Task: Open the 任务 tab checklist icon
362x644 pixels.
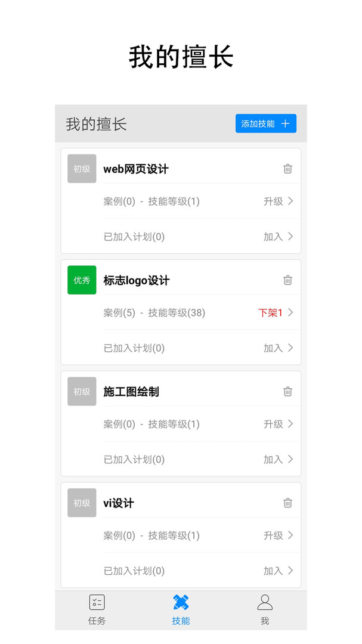Action: pyautogui.click(x=97, y=602)
